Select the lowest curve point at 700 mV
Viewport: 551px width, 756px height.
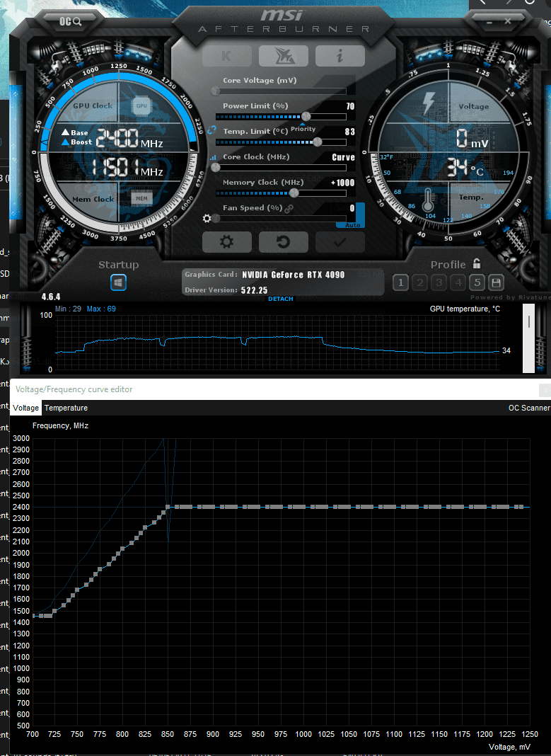coord(33,616)
